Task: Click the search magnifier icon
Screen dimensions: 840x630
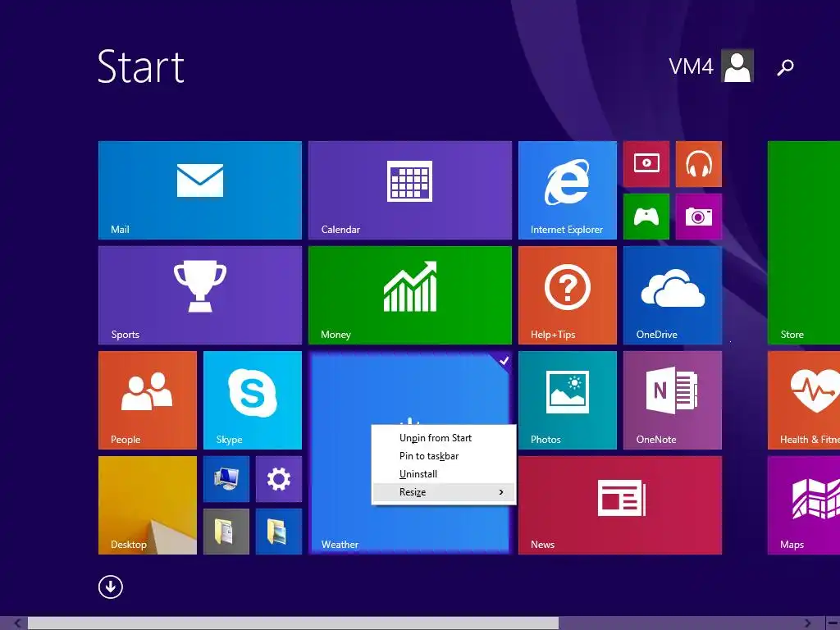Action: click(x=785, y=67)
